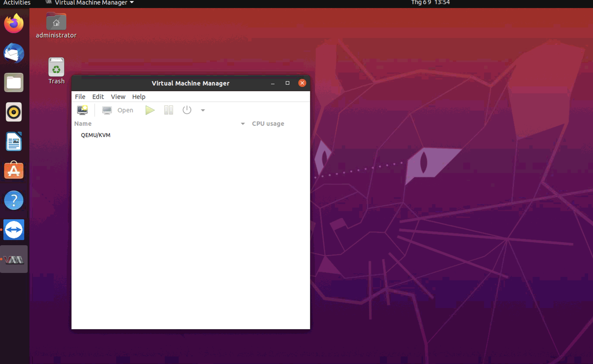593x364 pixels.
Task: Click the New VM icon in toolbar
Action: tap(82, 110)
